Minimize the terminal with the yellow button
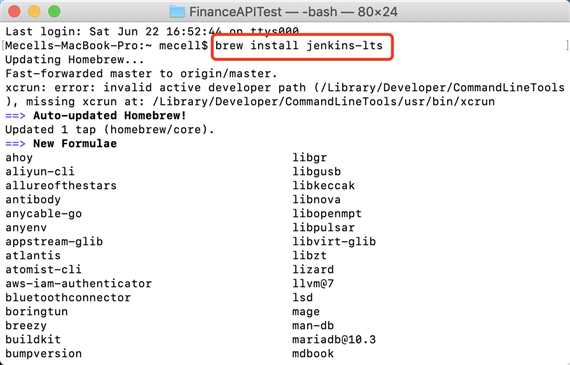The height and width of the screenshot is (365, 570). (34, 11)
